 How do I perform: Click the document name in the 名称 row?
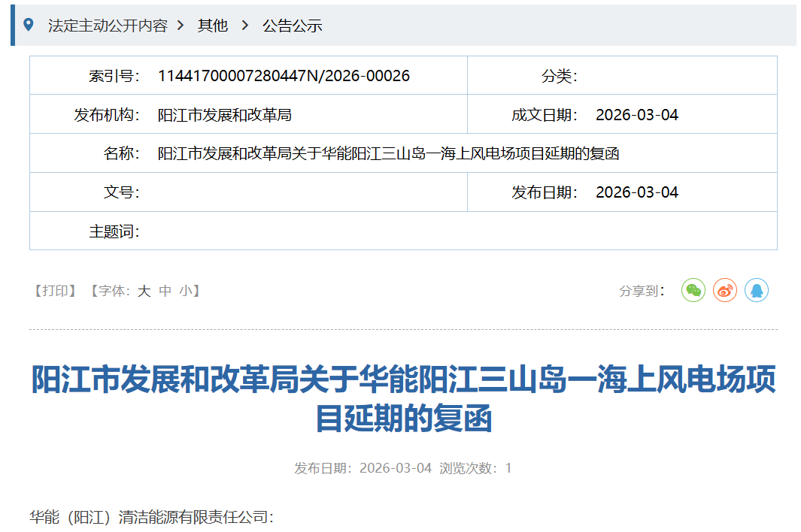[x=388, y=154]
